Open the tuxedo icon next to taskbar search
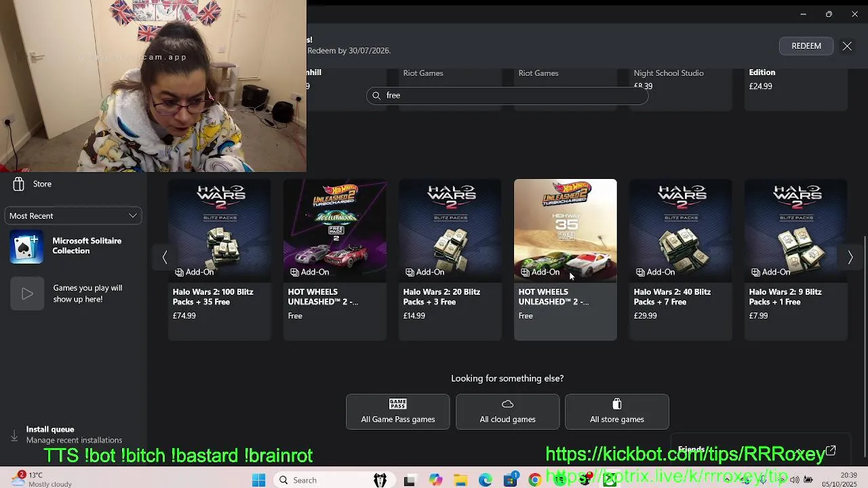 point(380,480)
